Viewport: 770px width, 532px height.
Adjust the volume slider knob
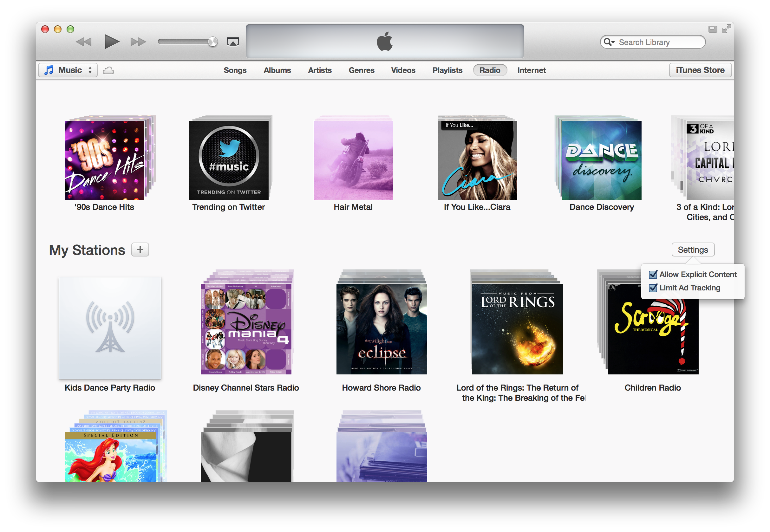[212, 42]
